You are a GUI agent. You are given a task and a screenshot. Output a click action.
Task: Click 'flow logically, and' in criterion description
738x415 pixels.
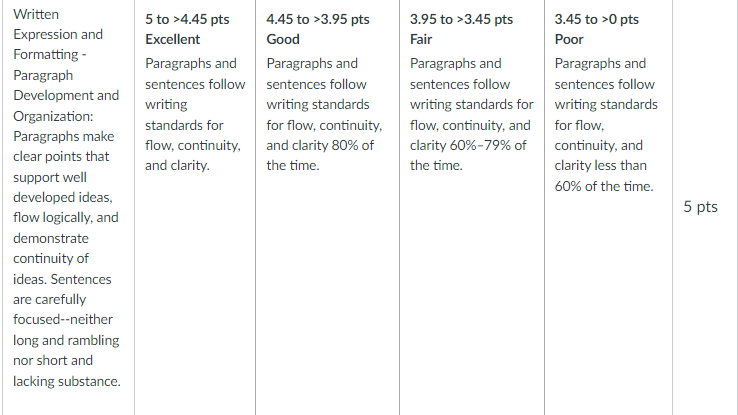point(65,217)
